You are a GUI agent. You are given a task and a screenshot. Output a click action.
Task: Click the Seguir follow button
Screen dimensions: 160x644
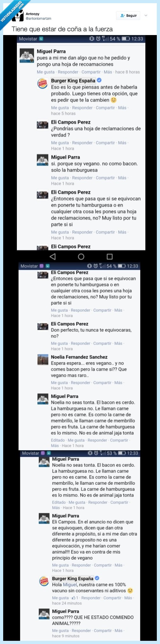pos(129,16)
